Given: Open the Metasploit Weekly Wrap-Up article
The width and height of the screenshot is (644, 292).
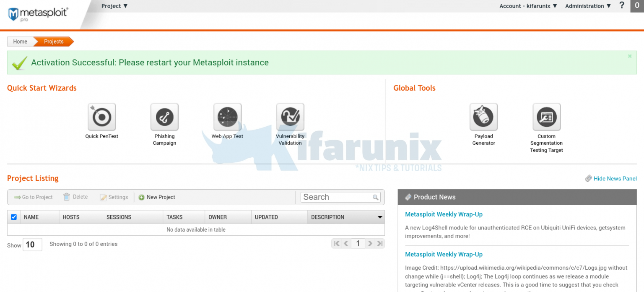Looking at the screenshot, I should click(444, 214).
